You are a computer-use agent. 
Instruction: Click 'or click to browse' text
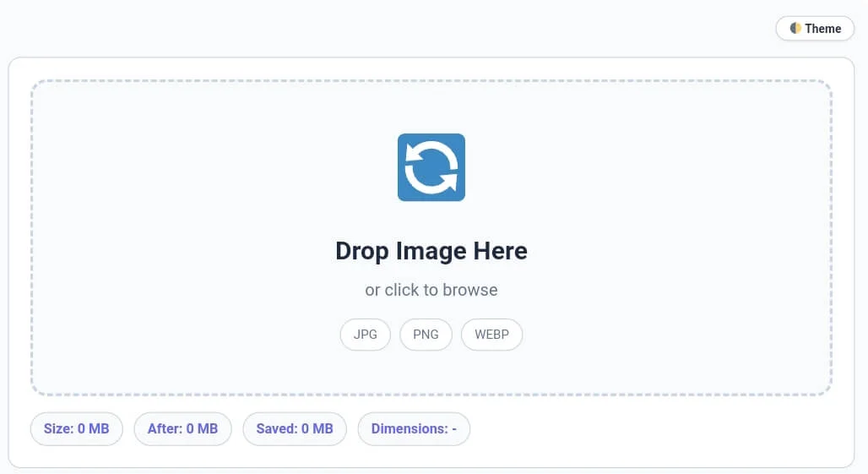pos(431,290)
